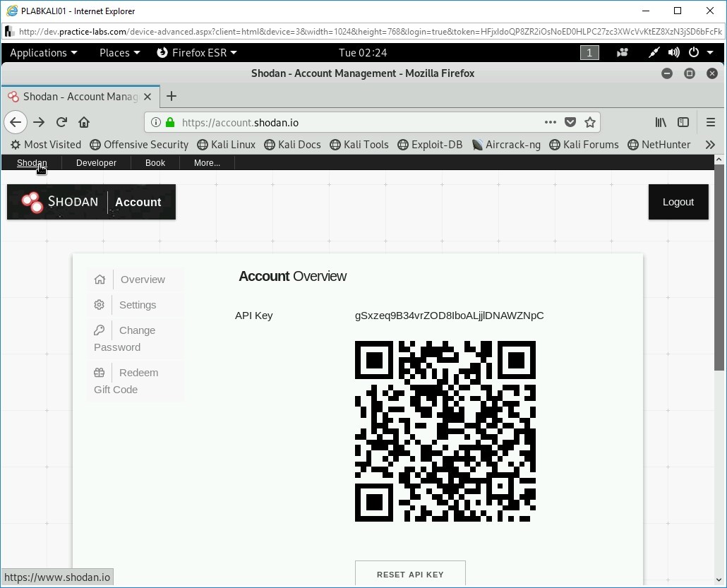The width and height of the screenshot is (727, 588).
Task: Reload the current page
Action: click(61, 122)
